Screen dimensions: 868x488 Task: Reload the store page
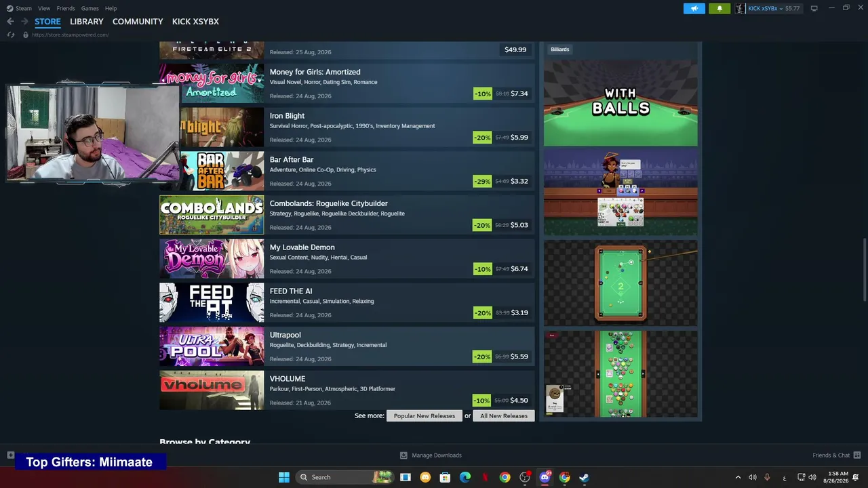[10, 35]
